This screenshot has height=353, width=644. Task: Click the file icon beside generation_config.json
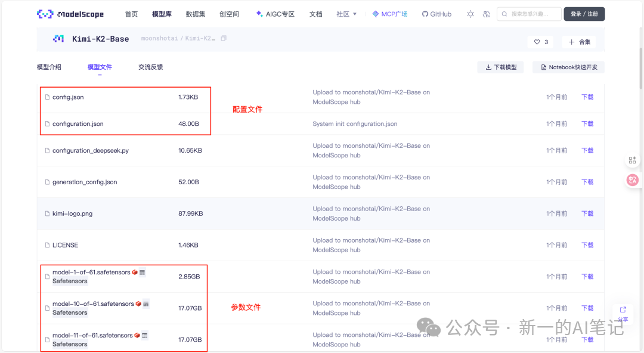click(x=47, y=182)
